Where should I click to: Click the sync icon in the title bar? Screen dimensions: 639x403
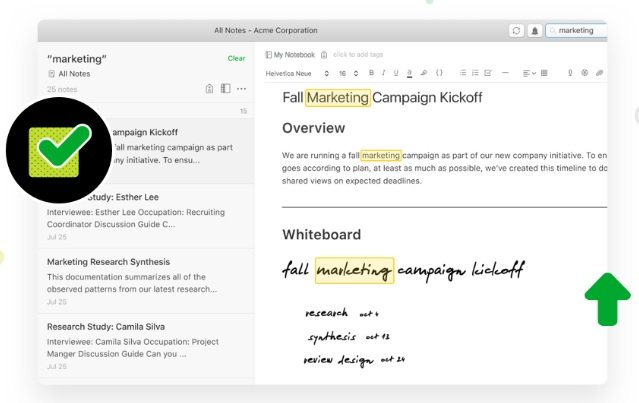(516, 31)
